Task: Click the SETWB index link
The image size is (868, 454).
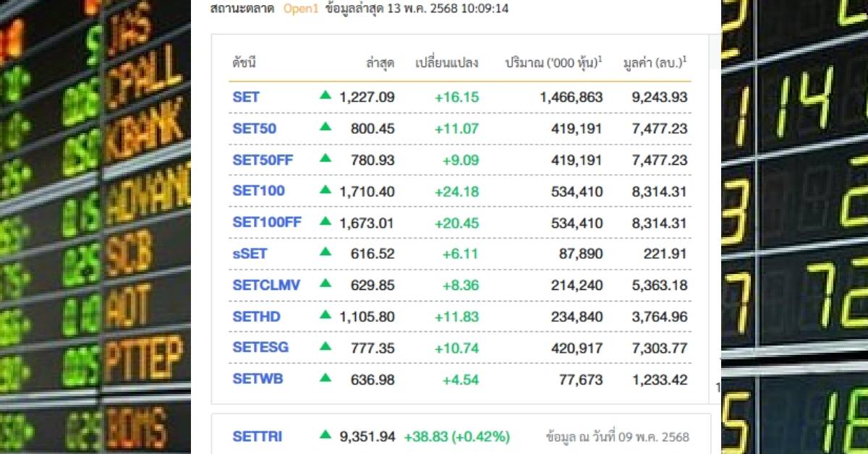Action: 258,379
